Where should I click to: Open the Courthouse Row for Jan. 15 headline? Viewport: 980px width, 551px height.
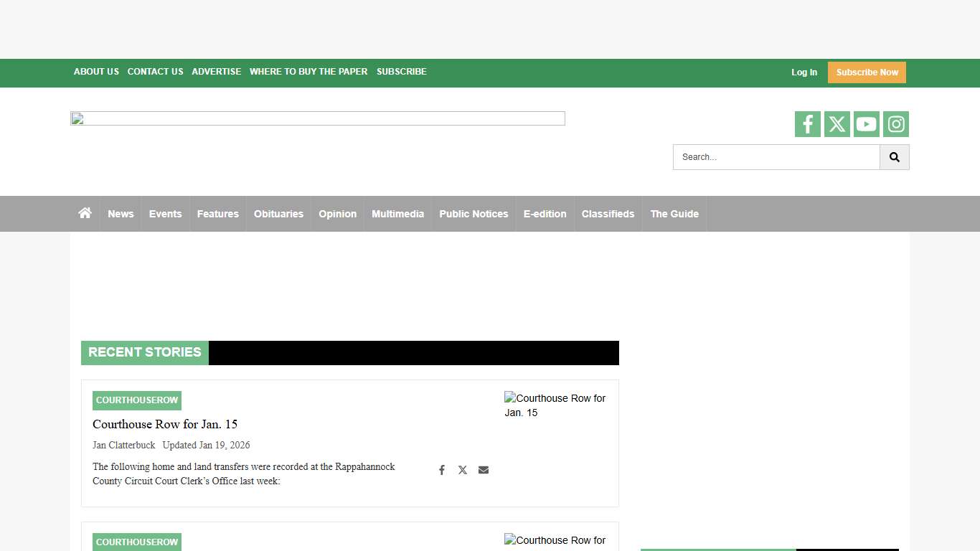165,424
